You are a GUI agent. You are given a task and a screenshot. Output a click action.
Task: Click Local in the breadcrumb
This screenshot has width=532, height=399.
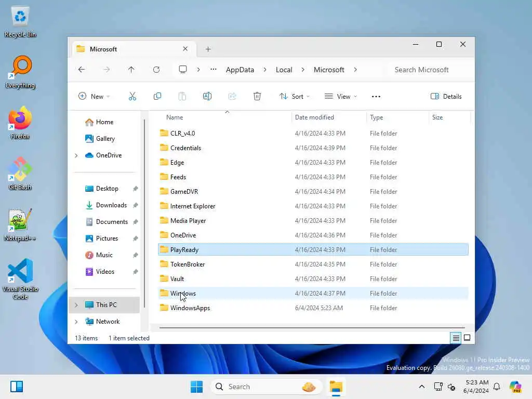point(284,70)
